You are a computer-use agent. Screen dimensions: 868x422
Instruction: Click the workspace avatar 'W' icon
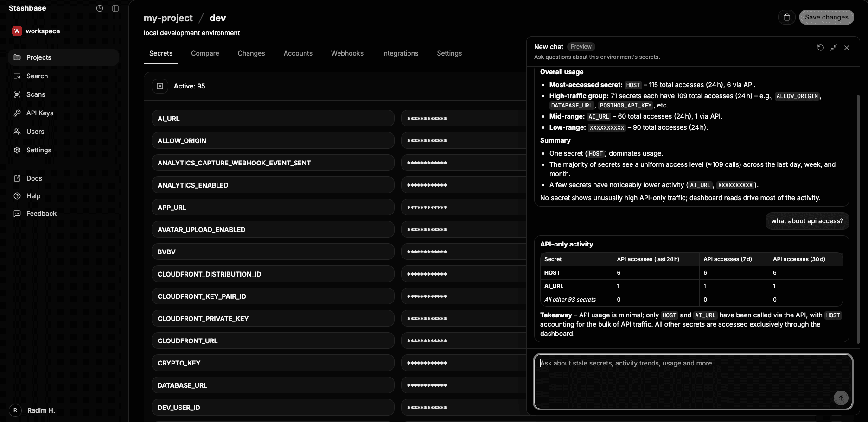point(17,31)
